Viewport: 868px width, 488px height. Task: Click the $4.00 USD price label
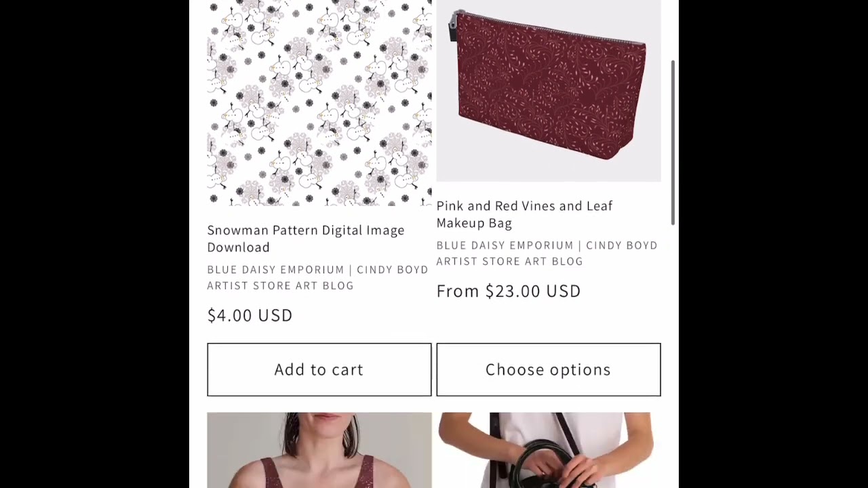click(250, 315)
